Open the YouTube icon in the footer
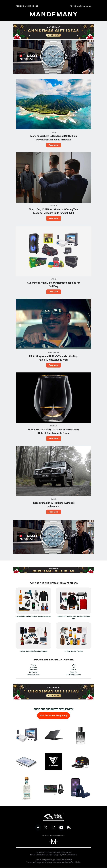The height and width of the screenshot is (868, 107). point(61,827)
